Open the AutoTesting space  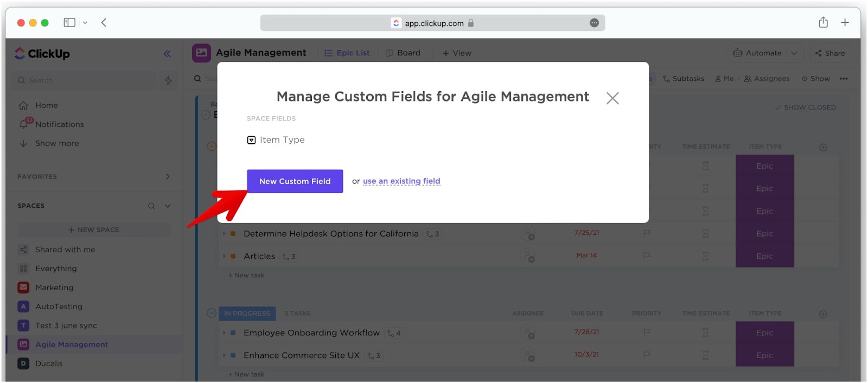[x=59, y=307]
